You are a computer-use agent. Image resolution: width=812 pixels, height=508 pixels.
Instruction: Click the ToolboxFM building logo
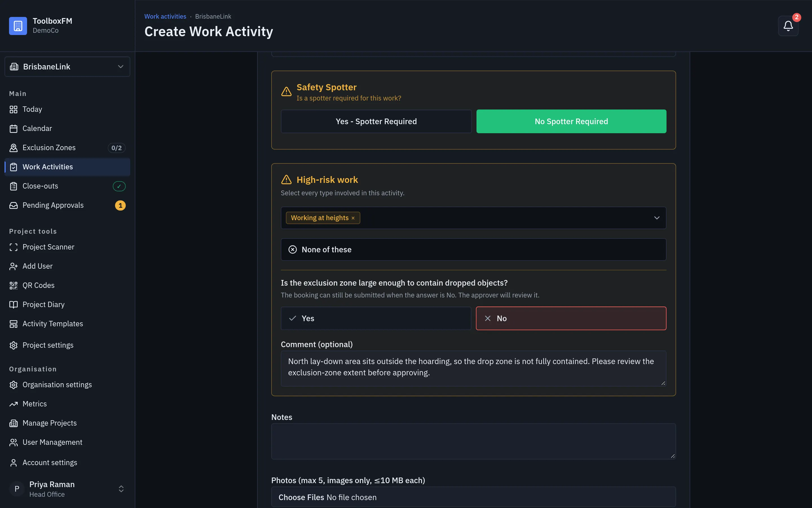(18, 26)
